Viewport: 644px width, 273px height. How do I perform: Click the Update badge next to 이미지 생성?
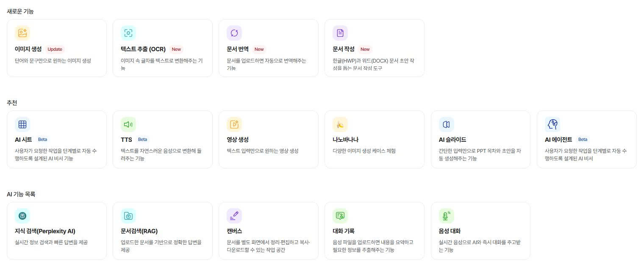click(55, 49)
